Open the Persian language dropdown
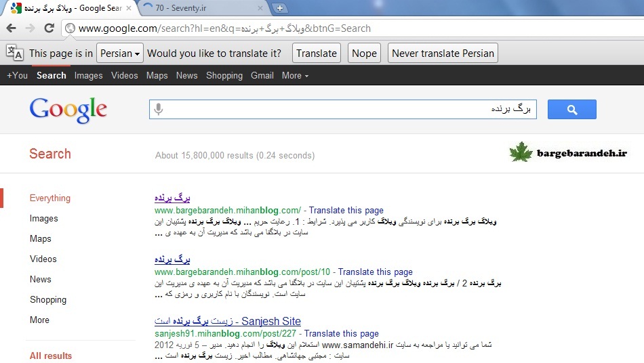Screen dimensions: 644x363 tap(120, 54)
